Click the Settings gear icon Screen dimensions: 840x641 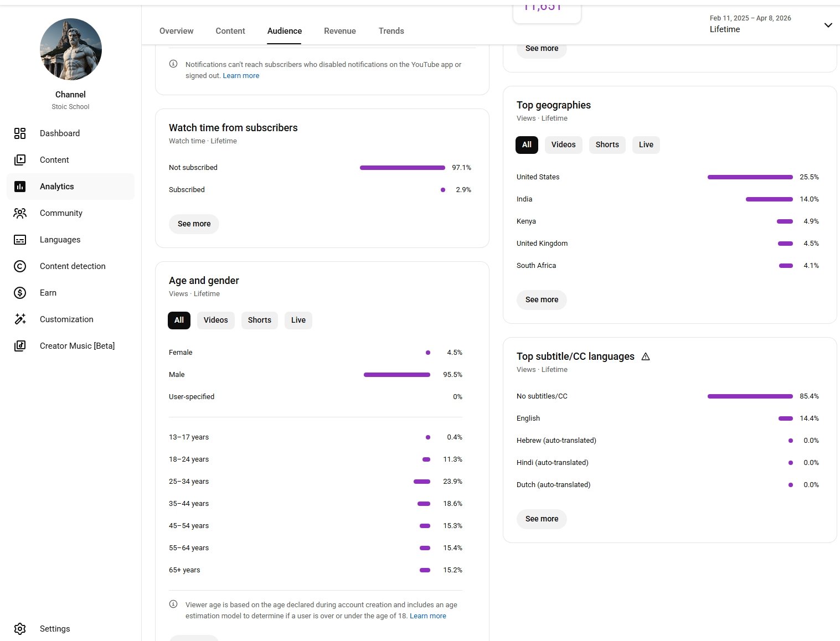(x=20, y=629)
